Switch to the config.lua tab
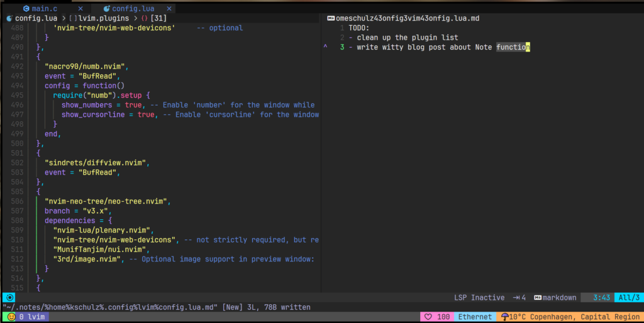The height and width of the screenshot is (323, 644). pyautogui.click(x=133, y=9)
